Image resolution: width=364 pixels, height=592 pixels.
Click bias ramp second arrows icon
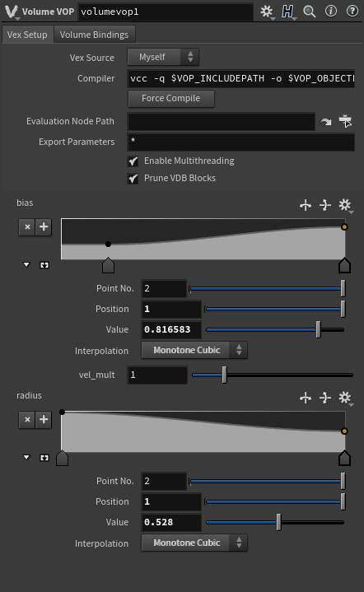[325, 205]
